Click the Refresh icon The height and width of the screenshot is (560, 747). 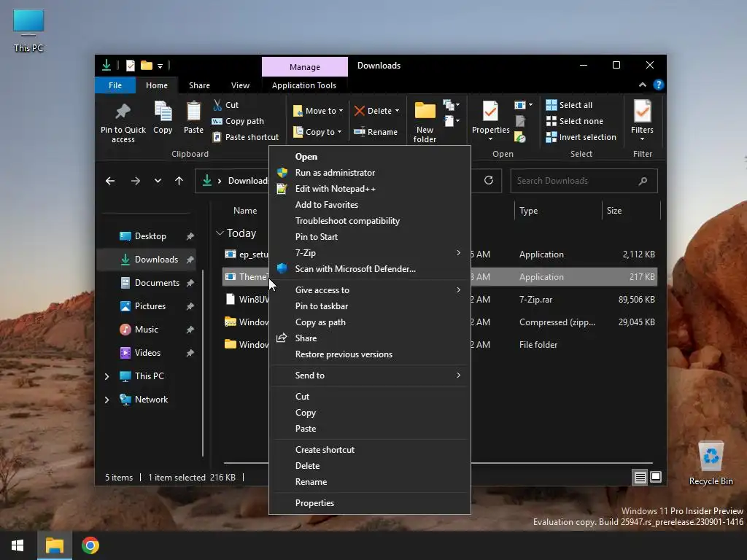(488, 181)
